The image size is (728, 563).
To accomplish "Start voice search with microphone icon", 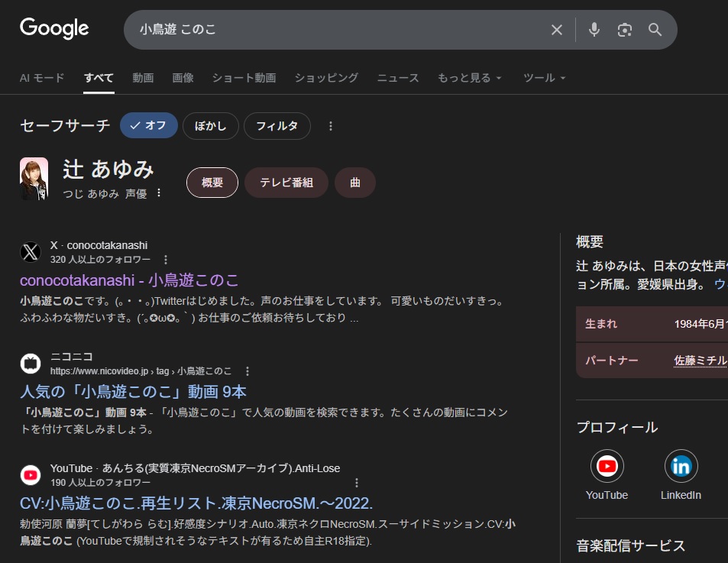I will 594,30.
